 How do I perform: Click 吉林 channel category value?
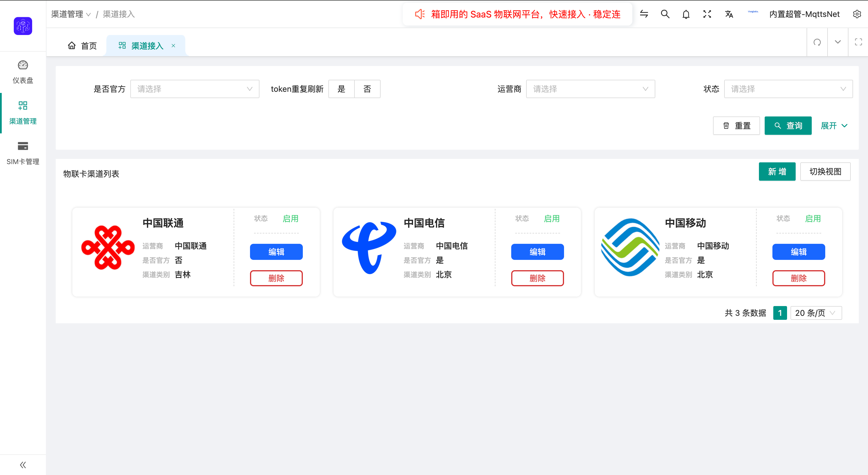(x=183, y=275)
